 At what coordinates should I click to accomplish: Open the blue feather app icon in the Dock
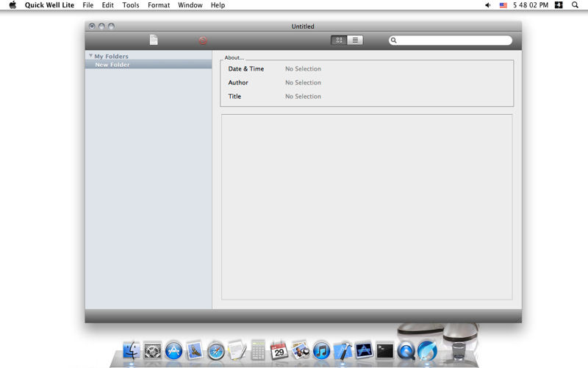(x=427, y=351)
